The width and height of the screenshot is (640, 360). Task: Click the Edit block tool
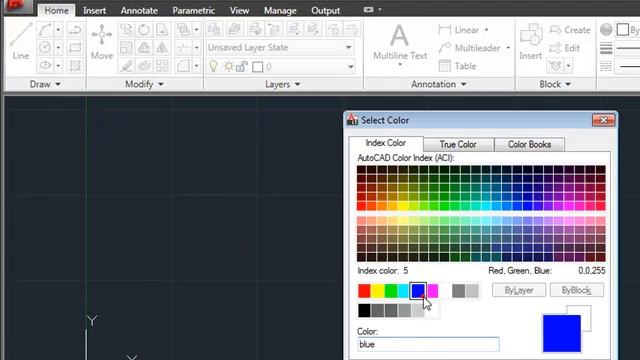565,48
